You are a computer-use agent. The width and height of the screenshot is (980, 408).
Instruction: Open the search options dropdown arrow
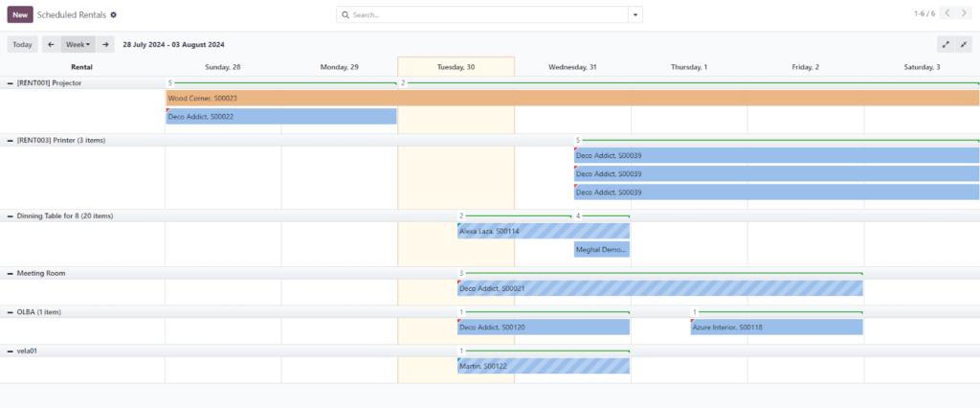click(x=635, y=15)
